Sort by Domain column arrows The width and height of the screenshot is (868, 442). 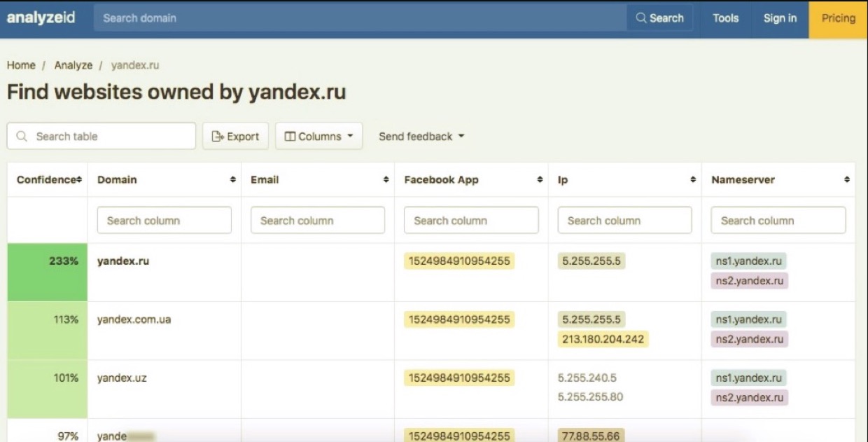[233, 180]
